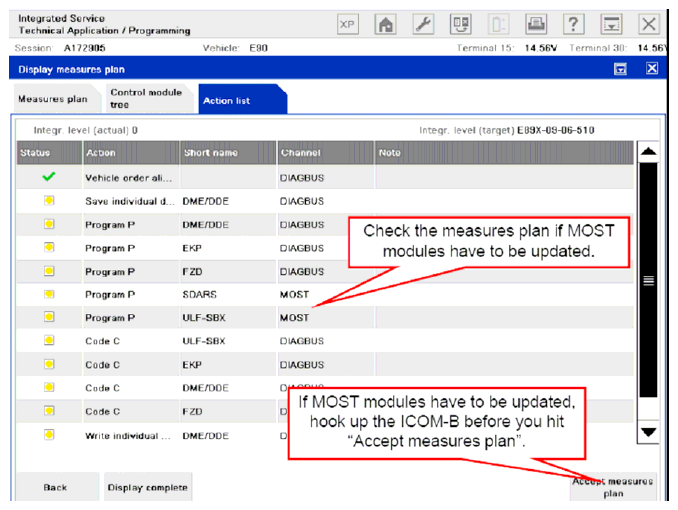678x510 pixels.
Task: Click the Channel column header
Action: [326, 153]
